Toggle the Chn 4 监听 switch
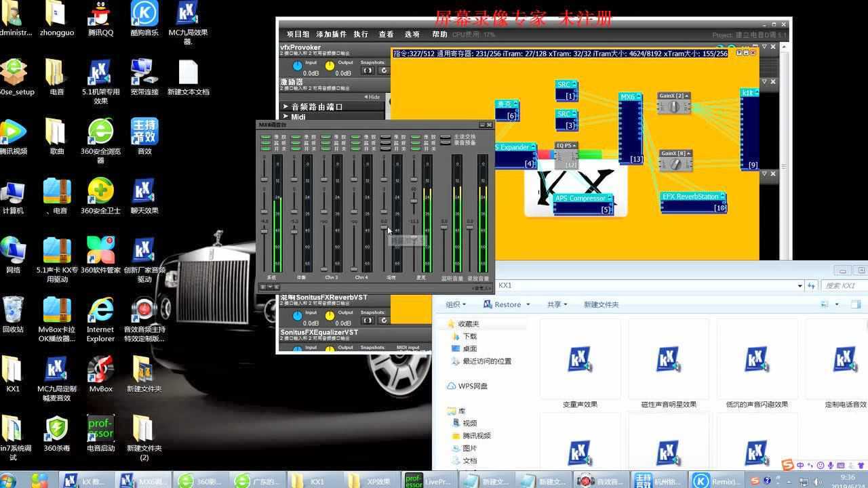The height and width of the screenshot is (488, 868). click(355, 143)
